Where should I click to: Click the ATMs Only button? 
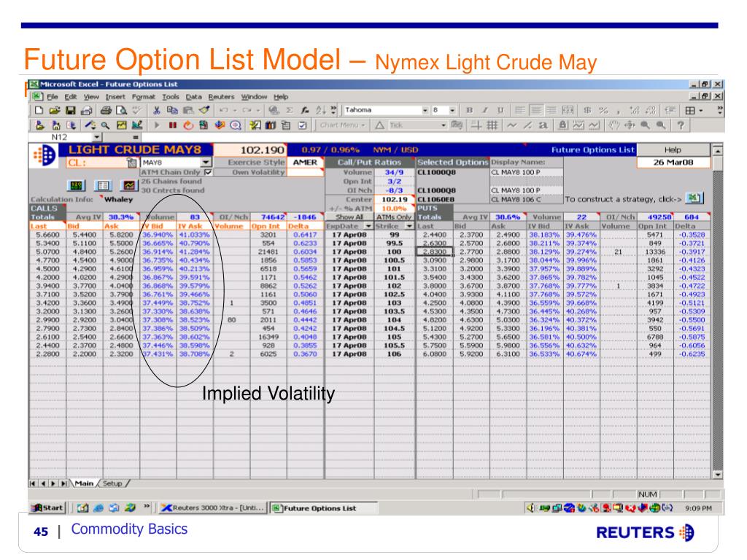pos(394,217)
